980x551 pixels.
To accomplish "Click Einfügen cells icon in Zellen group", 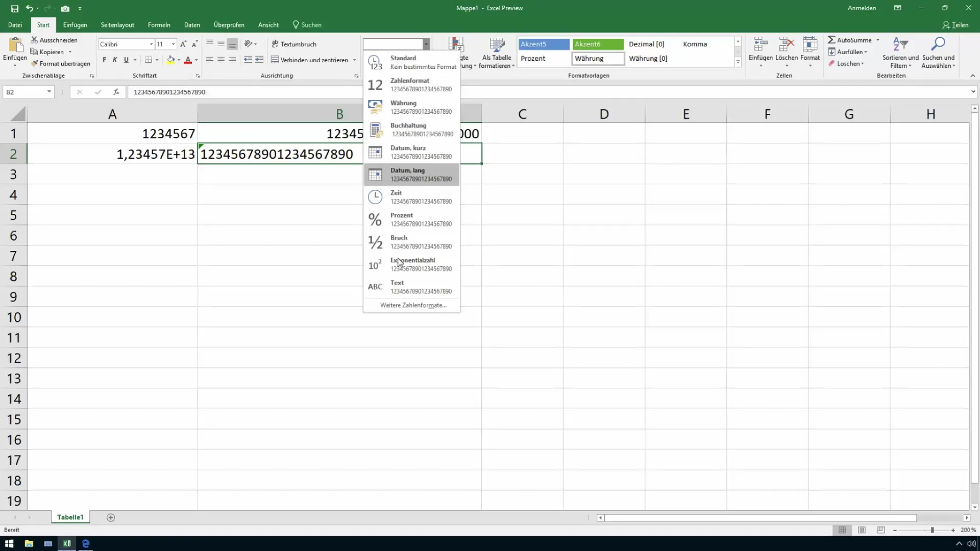I will tap(761, 44).
